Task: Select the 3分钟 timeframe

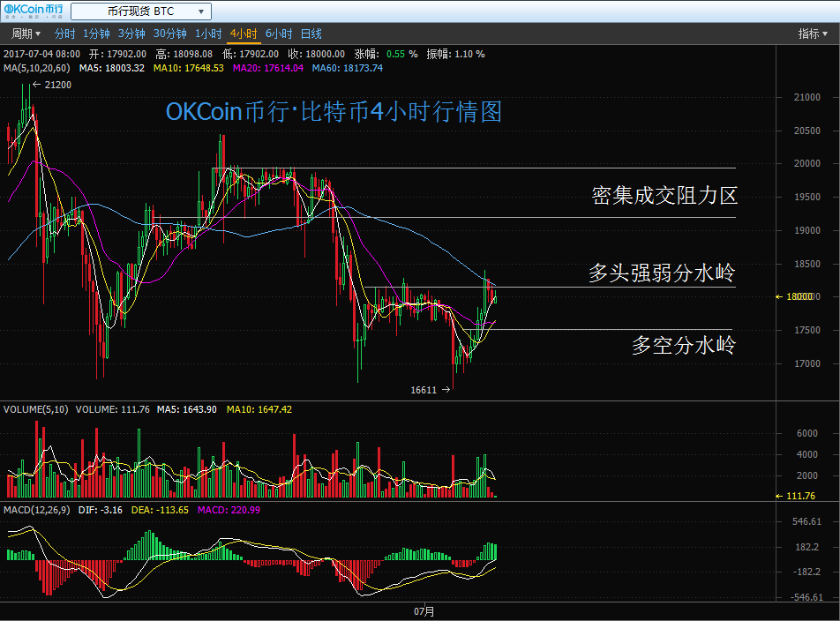Action: pos(131,34)
